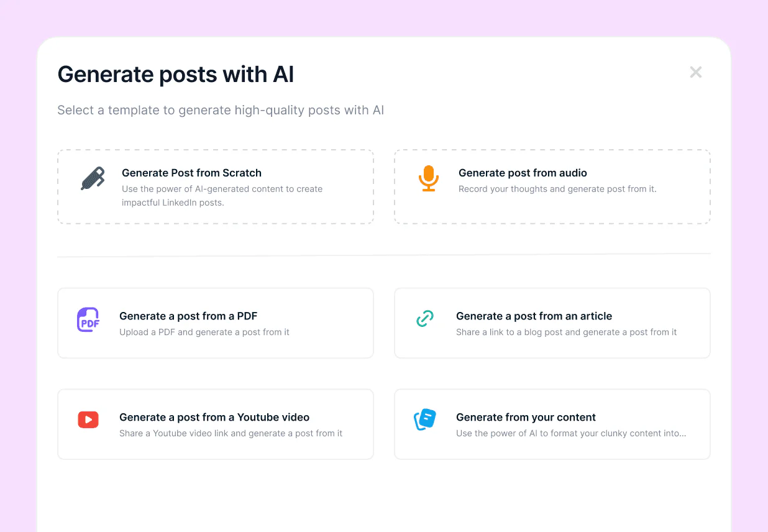
Task: Click the template selection subtitle text
Action: (x=221, y=110)
